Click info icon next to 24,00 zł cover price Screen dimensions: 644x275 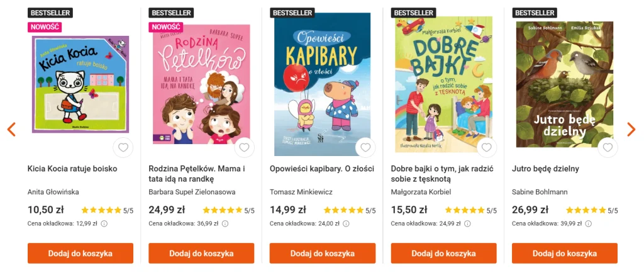(x=347, y=224)
